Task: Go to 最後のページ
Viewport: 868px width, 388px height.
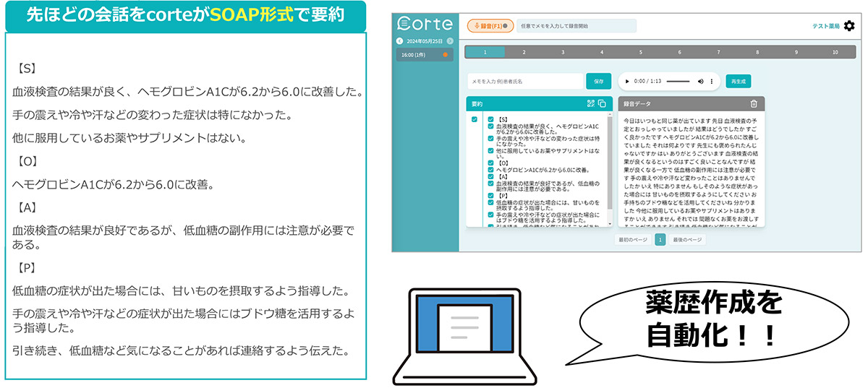Action: (x=686, y=240)
